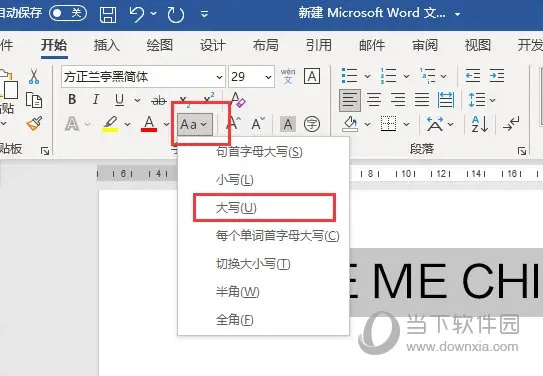Viewport: 543px width, 376px height.
Task: Align text left
Action: point(350,100)
